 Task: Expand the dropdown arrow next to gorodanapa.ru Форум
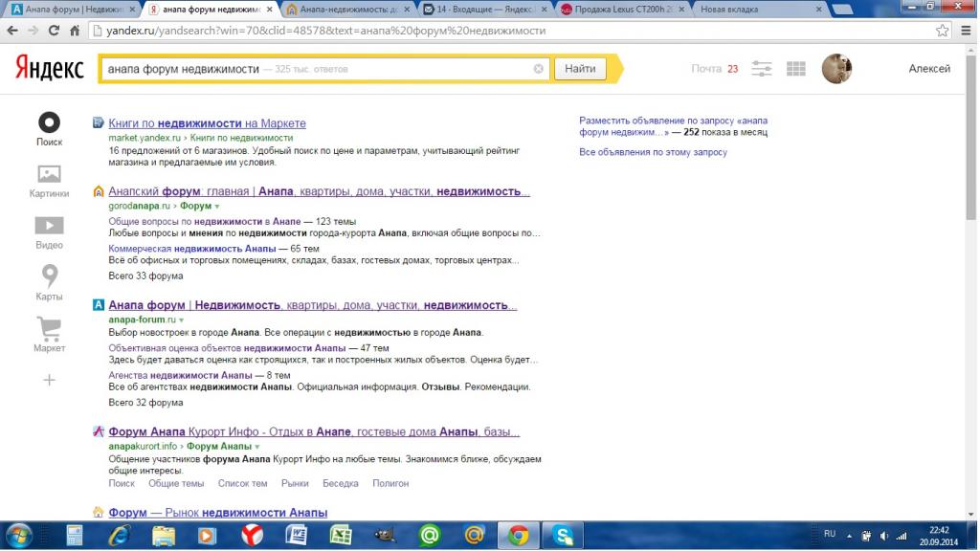tap(217, 207)
